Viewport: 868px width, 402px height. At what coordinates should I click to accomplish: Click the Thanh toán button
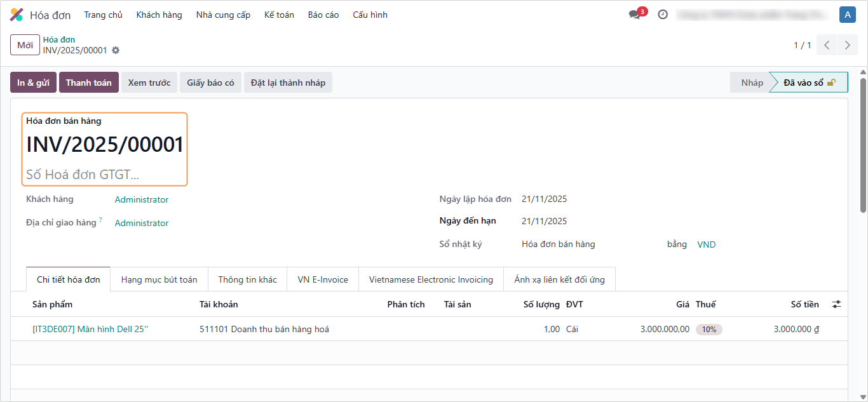88,83
